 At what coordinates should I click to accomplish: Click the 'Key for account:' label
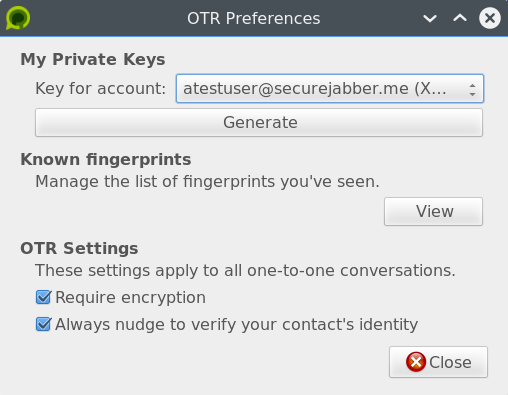[x=101, y=89]
